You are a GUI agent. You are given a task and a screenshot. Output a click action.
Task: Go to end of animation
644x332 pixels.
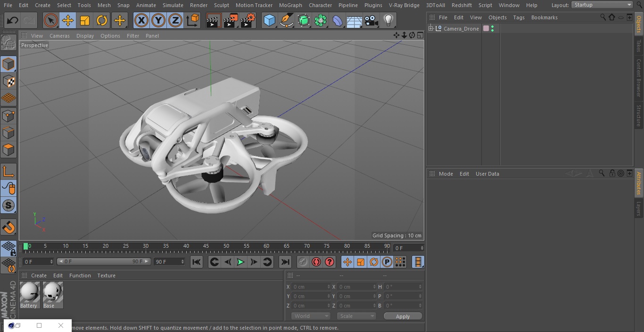(x=285, y=262)
